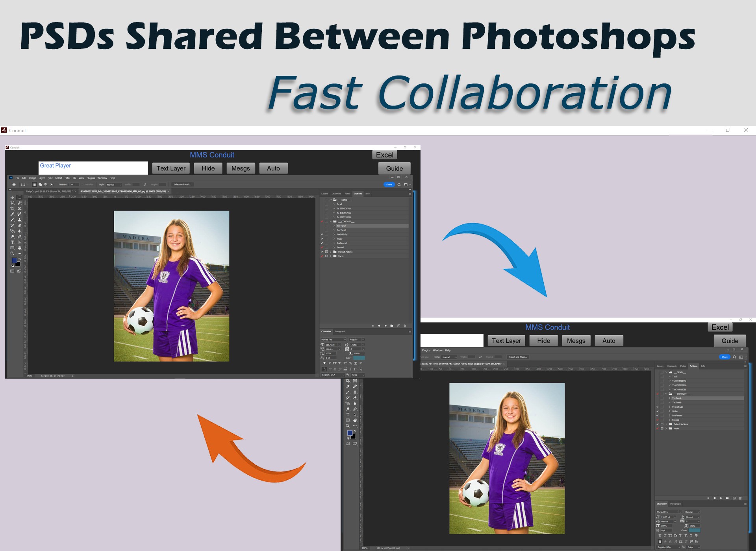Select Healing Brush tool in upper window
The image size is (756, 551).
[19, 214]
